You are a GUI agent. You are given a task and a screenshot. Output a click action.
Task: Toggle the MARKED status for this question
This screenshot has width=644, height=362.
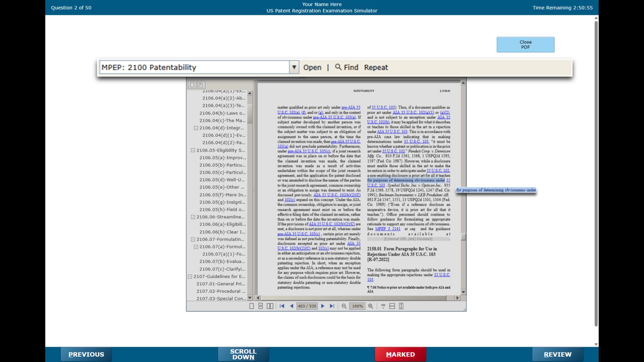click(400, 354)
